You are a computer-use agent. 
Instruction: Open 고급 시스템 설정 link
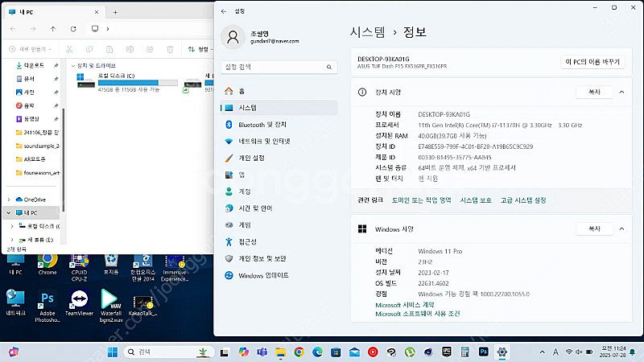[523, 200]
